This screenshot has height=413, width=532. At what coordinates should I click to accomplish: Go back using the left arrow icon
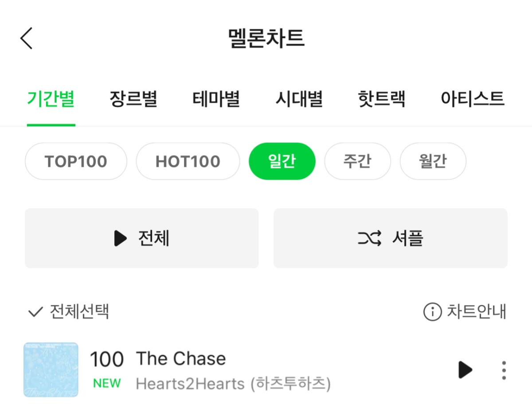[x=27, y=38]
